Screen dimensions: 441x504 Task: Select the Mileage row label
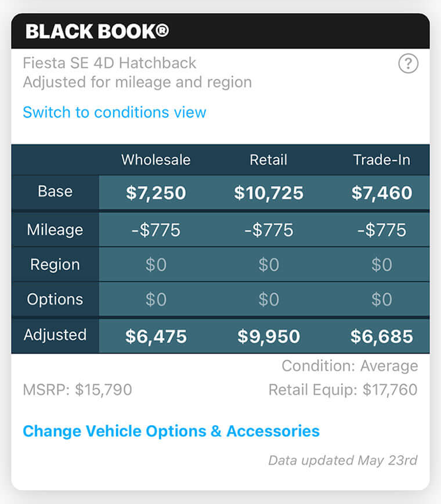click(55, 230)
